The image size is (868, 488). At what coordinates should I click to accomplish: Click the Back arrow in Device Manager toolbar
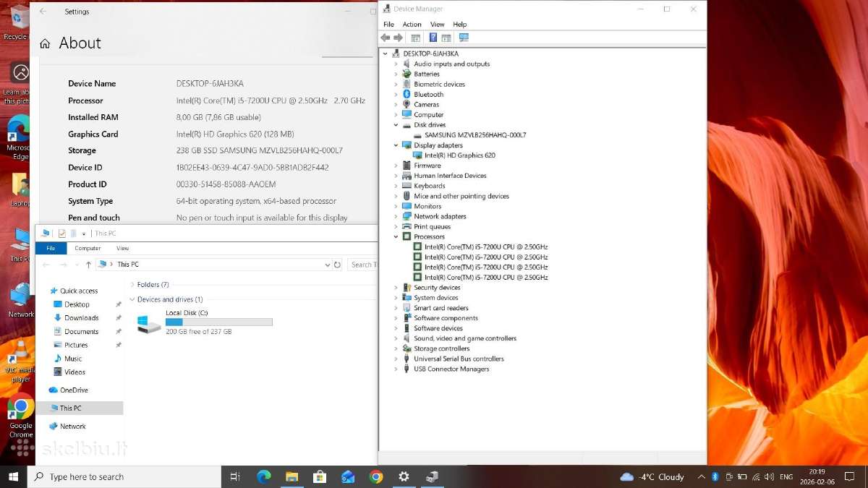point(386,38)
